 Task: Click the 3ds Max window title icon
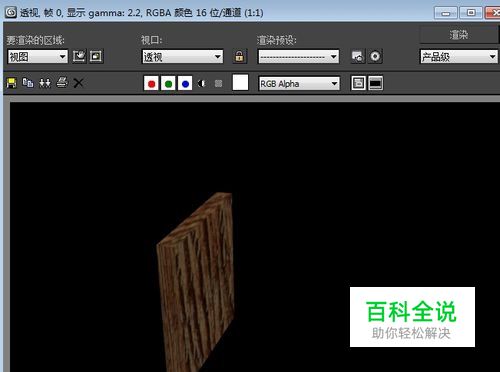pos(11,12)
